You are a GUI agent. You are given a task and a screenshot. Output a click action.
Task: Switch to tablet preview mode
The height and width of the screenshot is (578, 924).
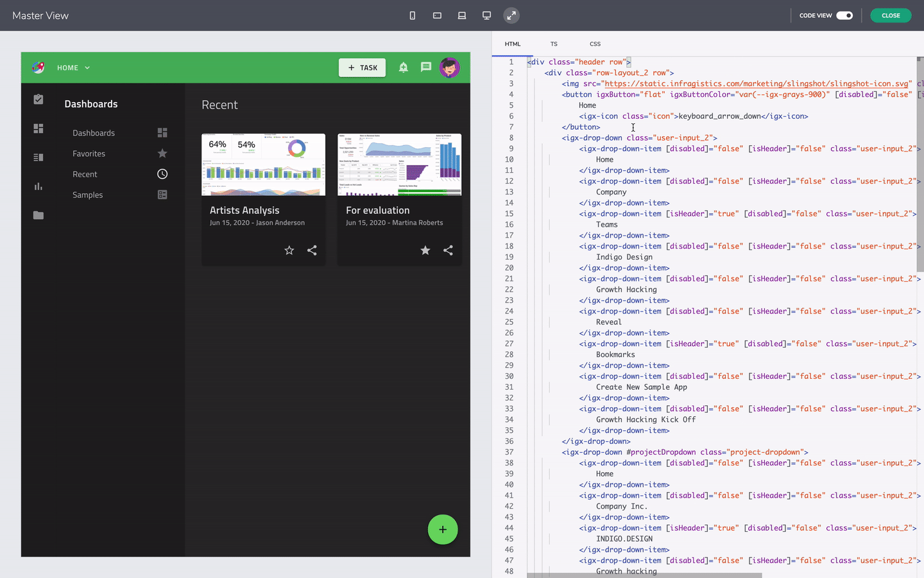tap(437, 15)
